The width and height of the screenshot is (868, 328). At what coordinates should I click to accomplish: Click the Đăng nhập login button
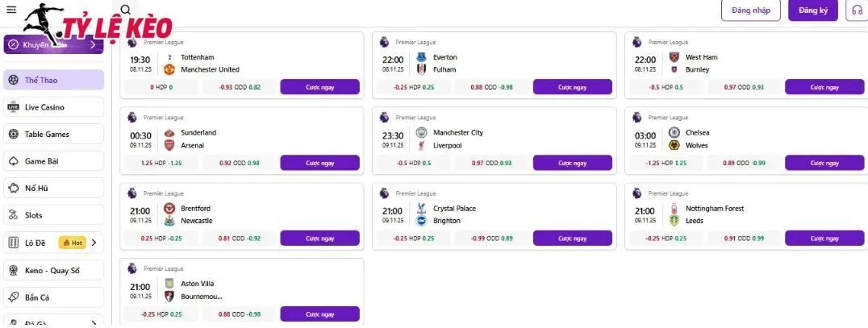(x=750, y=10)
